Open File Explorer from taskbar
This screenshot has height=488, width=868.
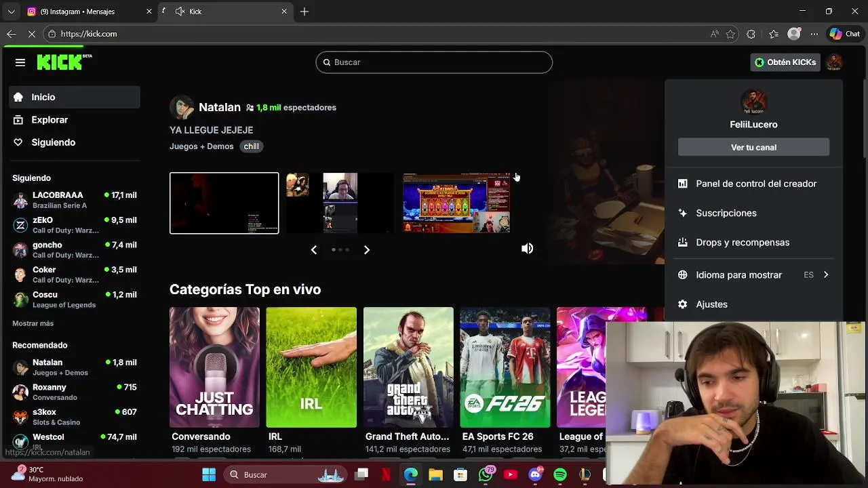(x=435, y=474)
